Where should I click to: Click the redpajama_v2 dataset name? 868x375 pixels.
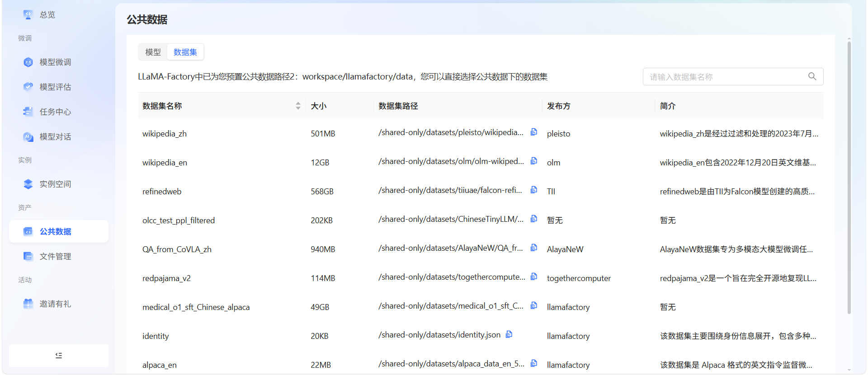(x=166, y=278)
